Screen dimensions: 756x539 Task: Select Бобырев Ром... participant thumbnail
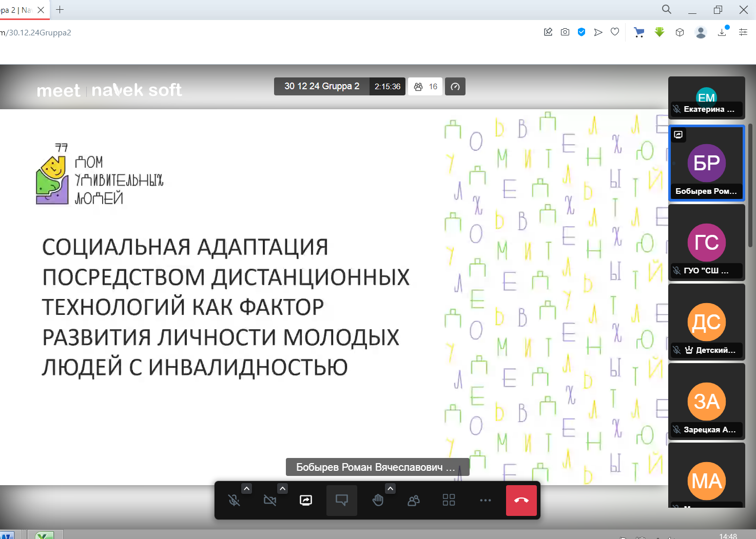706,163
